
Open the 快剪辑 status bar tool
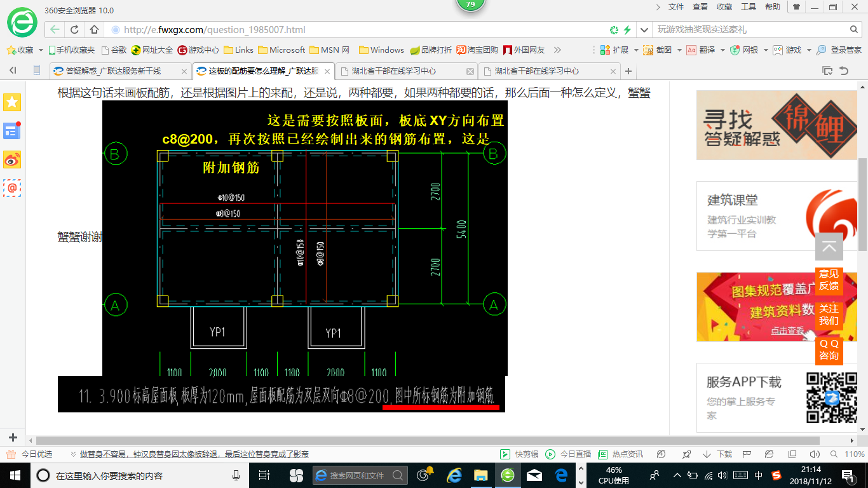519,454
